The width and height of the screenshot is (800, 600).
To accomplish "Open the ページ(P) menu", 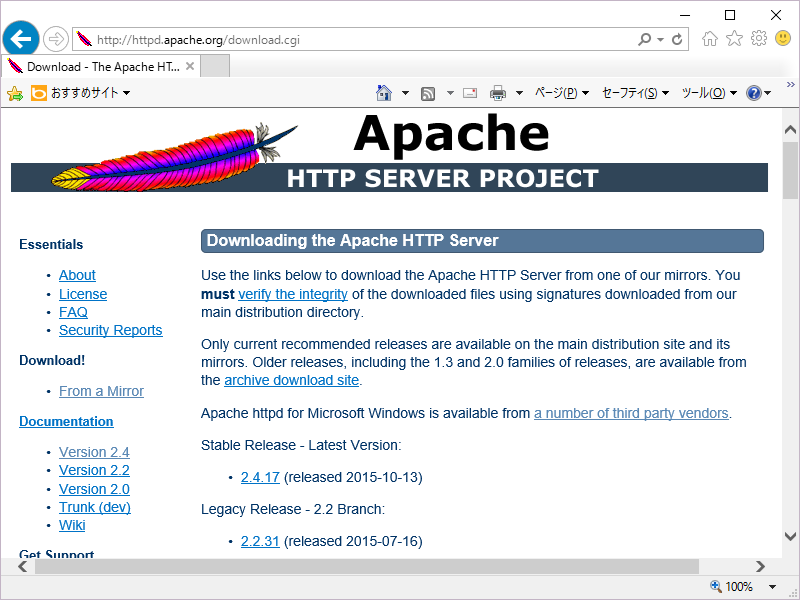I will 561,93.
